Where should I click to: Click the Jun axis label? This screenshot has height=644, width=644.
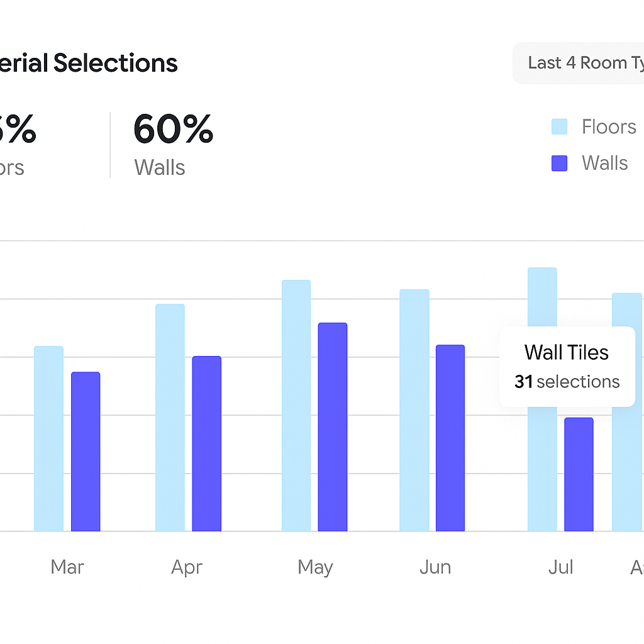click(x=435, y=567)
